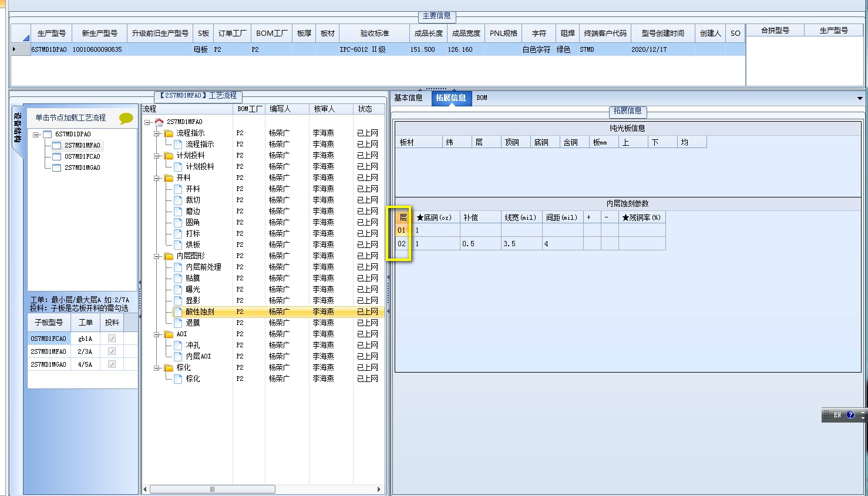Click the 工单 cell showing gb1A
The image size is (868, 496).
click(x=85, y=339)
